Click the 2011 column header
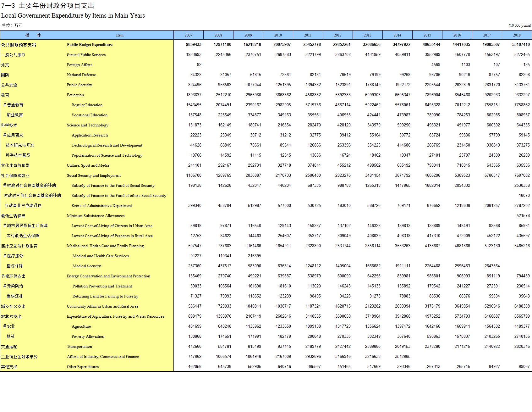Screen dimensions: 532x412 [x=308, y=35]
